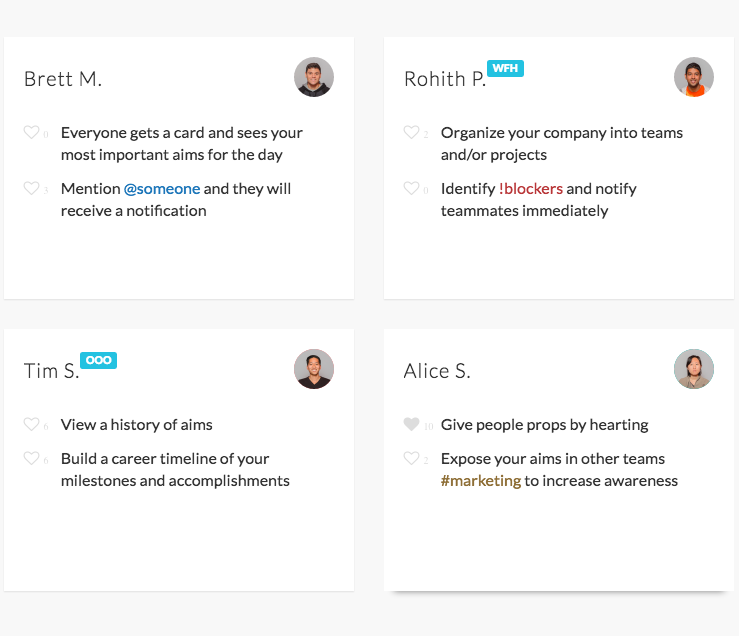The width and height of the screenshot is (739, 636).
Task: Toggle heart on 'Identify !blockers' aim
Action: (x=411, y=188)
